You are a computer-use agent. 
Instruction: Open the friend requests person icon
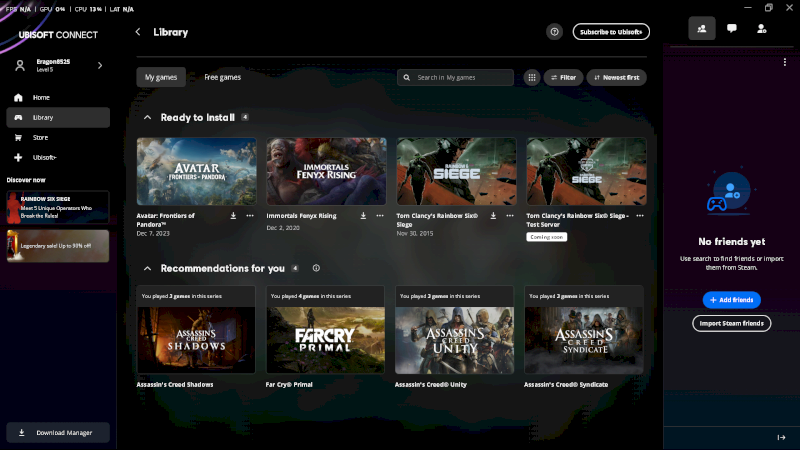761,29
